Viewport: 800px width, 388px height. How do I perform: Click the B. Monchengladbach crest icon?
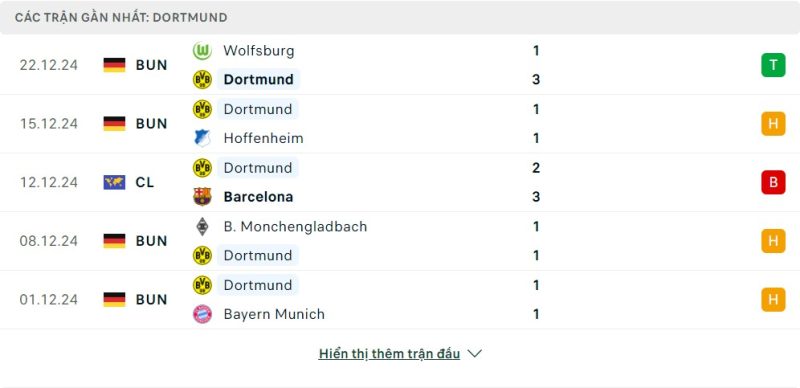point(202,226)
